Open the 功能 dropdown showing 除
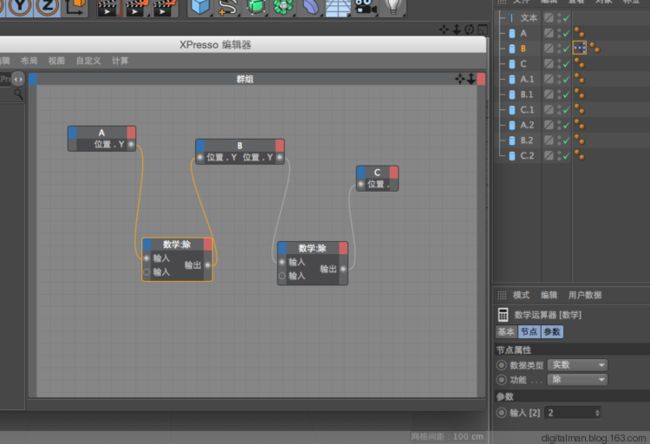This screenshot has width=650, height=444. point(577,379)
